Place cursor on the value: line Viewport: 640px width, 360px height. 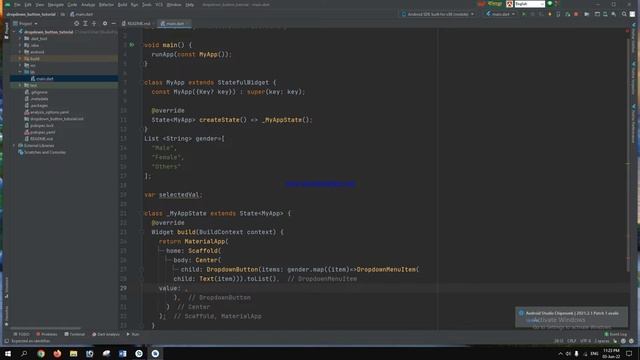click(385, 288)
